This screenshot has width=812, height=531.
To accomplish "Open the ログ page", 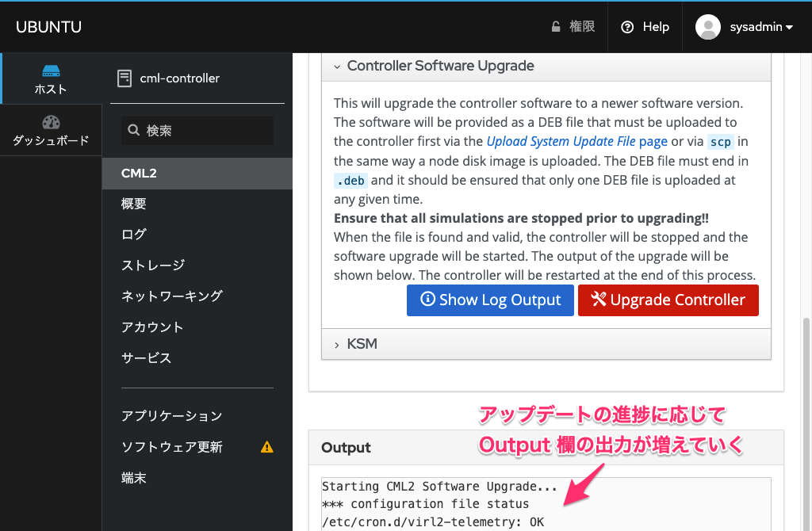I will pyautogui.click(x=133, y=235).
